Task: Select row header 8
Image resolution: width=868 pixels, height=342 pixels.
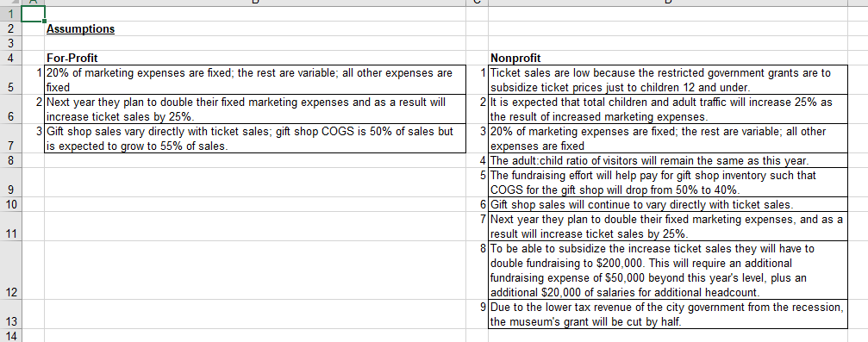Action: pyautogui.click(x=10, y=160)
